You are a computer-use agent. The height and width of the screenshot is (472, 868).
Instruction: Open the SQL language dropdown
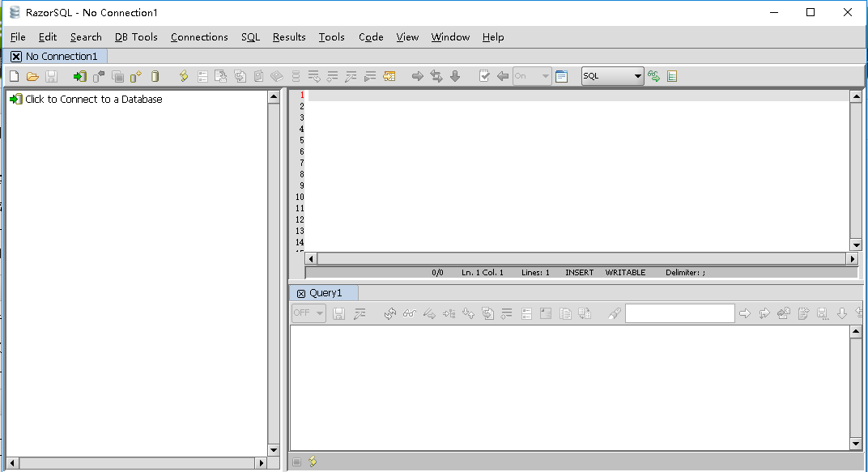point(612,76)
